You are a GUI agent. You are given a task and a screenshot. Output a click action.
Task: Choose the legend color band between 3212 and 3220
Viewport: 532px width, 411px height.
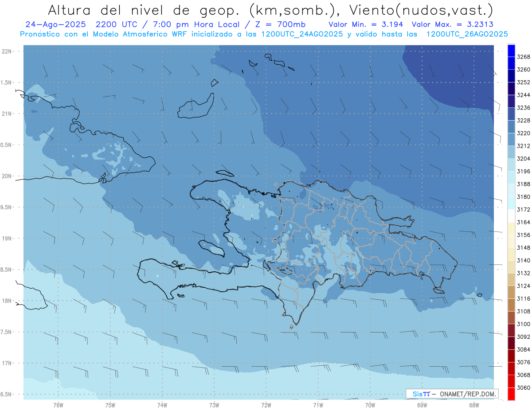511,139
